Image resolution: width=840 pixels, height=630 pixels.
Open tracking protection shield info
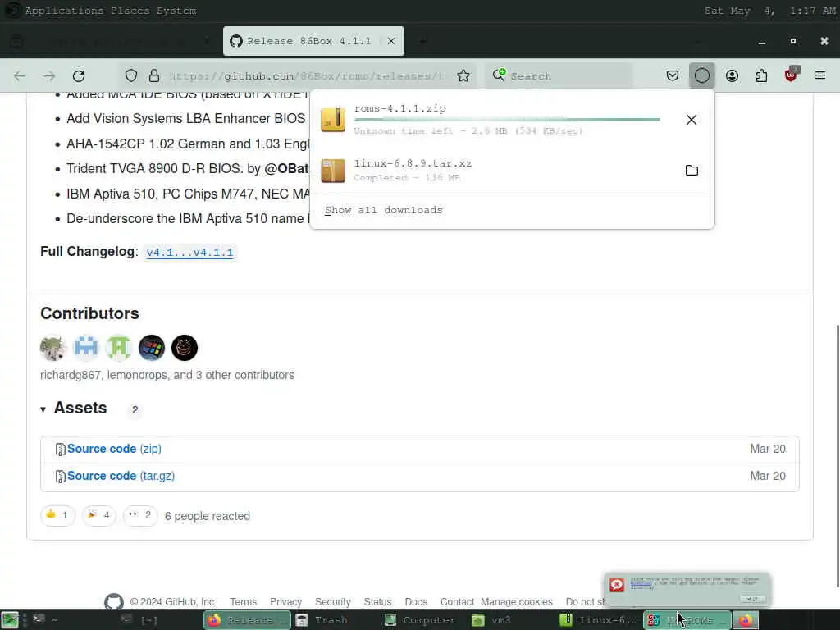(131, 75)
